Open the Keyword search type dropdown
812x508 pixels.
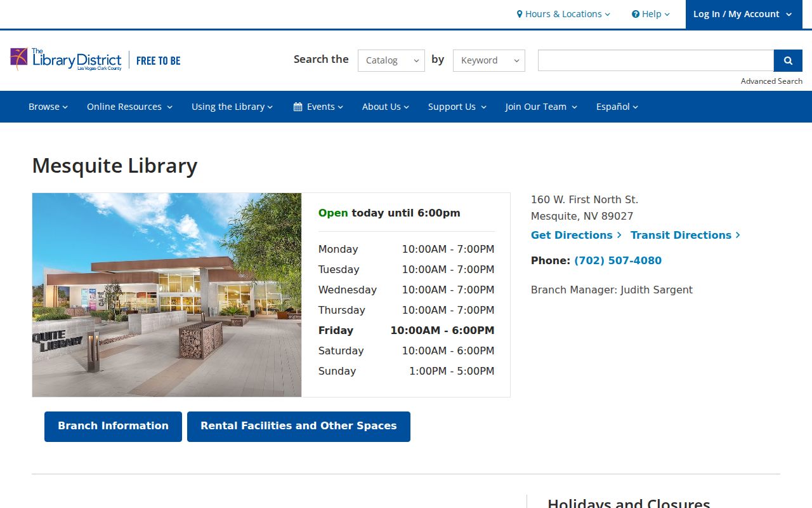tap(489, 60)
